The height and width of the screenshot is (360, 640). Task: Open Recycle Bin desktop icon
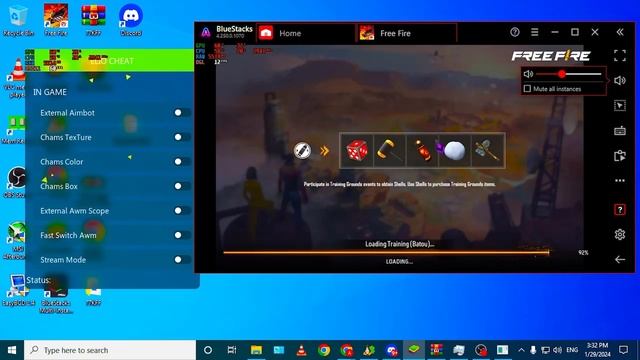pyautogui.click(x=18, y=20)
